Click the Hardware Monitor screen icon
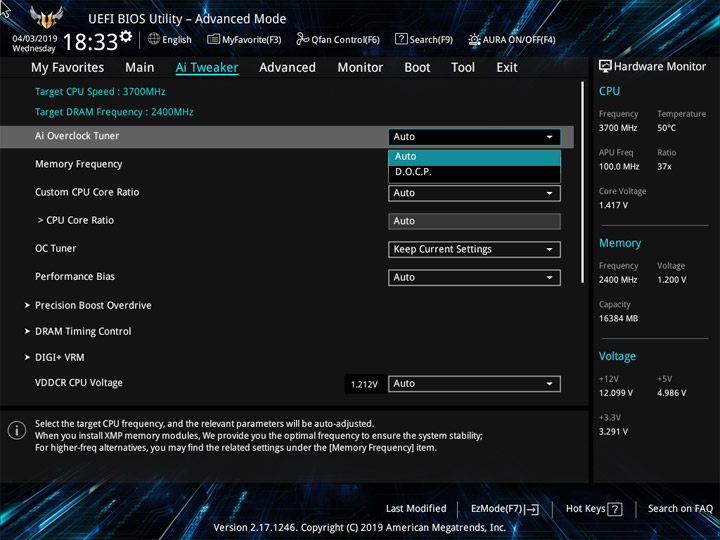This screenshot has width=720, height=540. point(605,66)
